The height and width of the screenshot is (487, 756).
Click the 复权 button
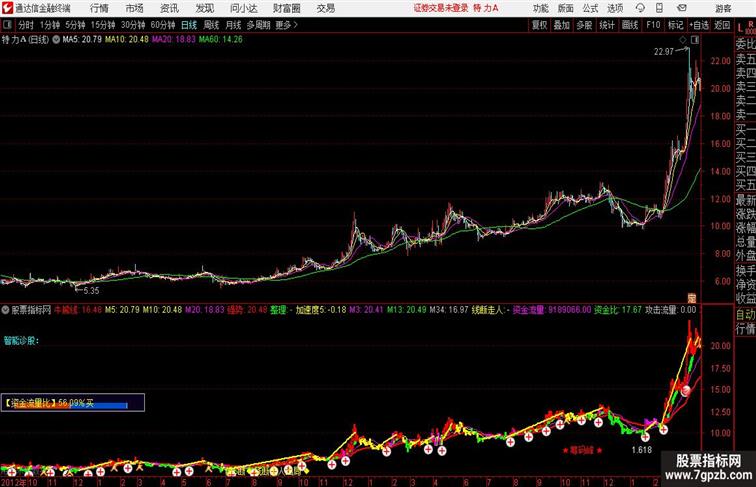(x=539, y=25)
